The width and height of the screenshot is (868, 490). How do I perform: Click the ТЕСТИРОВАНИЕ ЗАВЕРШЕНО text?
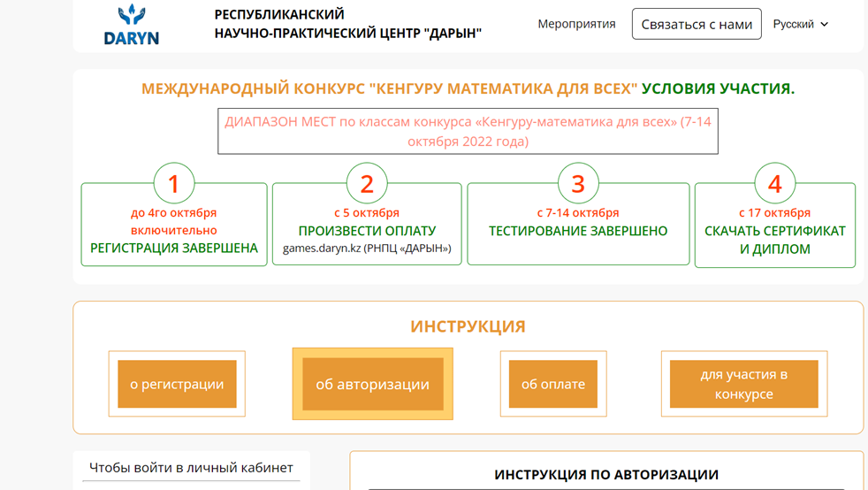click(x=578, y=231)
